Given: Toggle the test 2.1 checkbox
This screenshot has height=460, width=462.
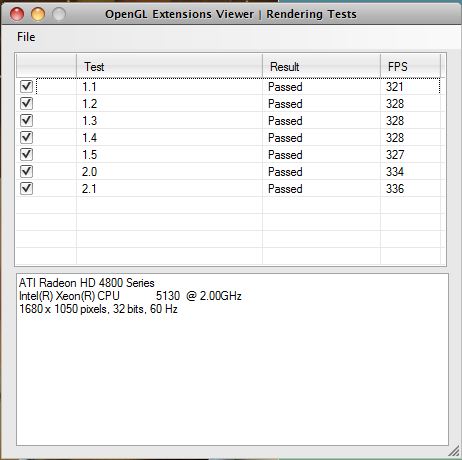Looking at the screenshot, I should pyautogui.click(x=27, y=189).
